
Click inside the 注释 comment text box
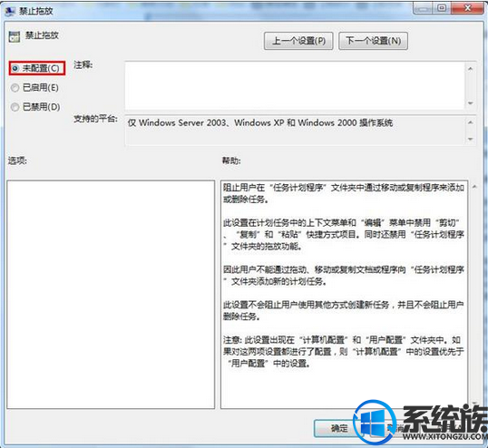point(295,85)
